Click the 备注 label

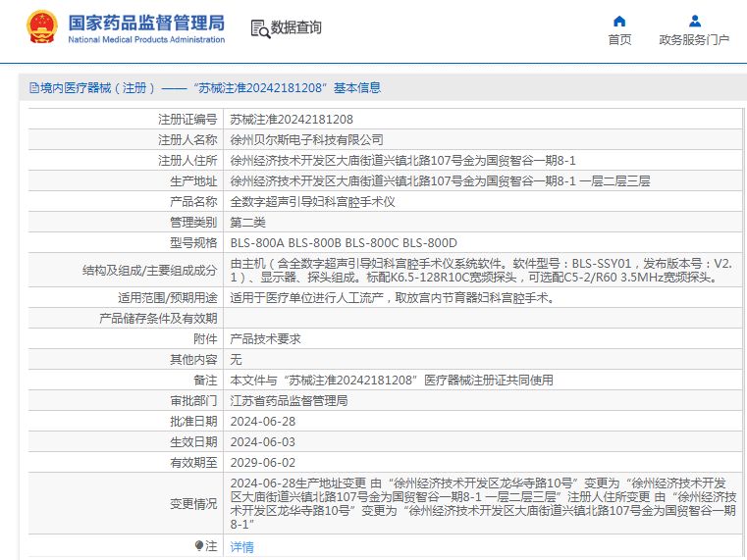205,381
